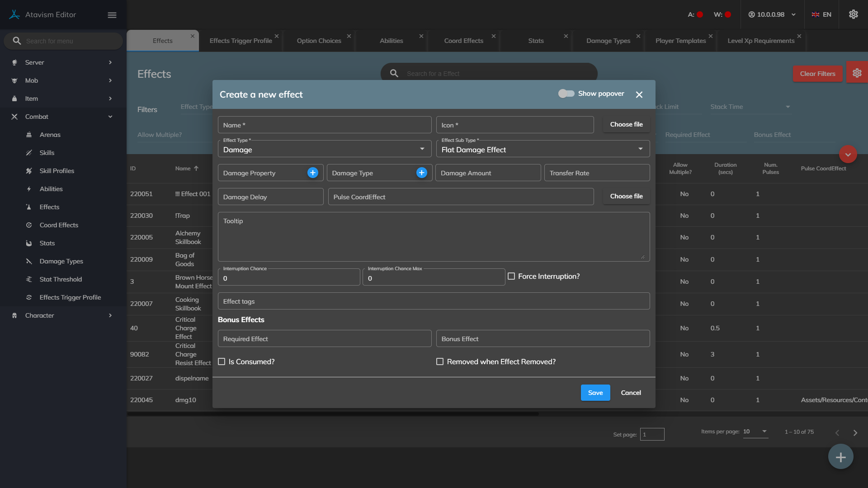Screen dimensions: 868x488
Task: Open the Effect Type dropdown
Action: point(324,149)
